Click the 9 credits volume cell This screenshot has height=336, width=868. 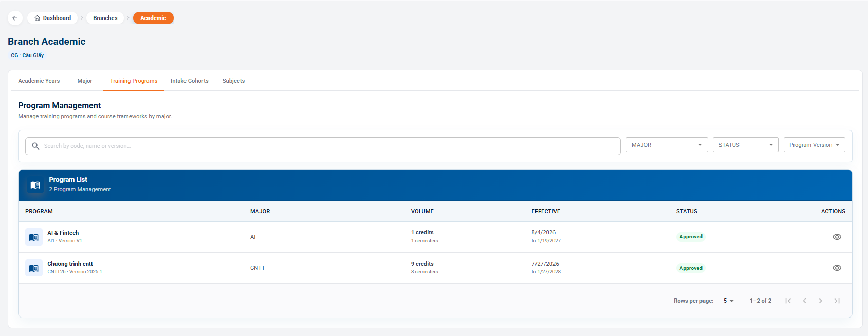pos(422,264)
